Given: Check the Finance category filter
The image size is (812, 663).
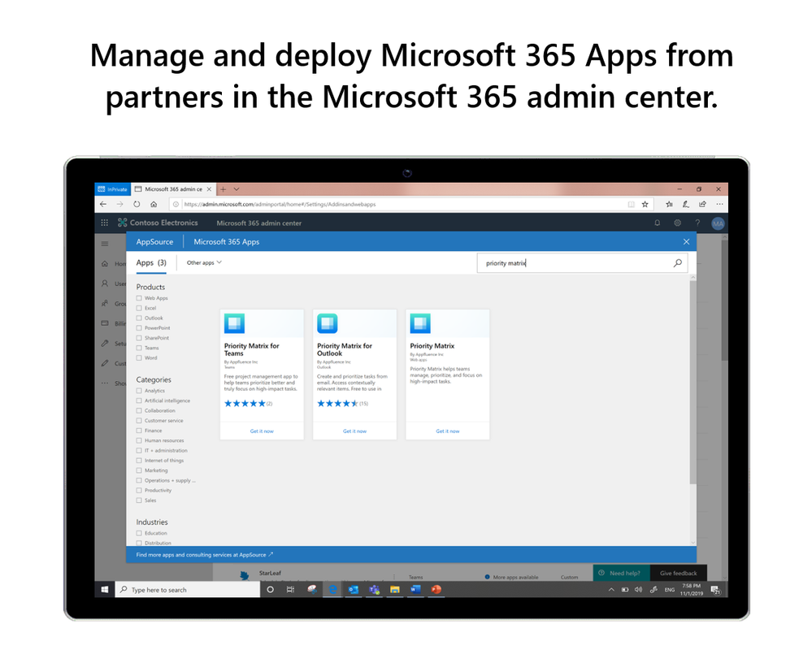Looking at the screenshot, I should click(139, 431).
